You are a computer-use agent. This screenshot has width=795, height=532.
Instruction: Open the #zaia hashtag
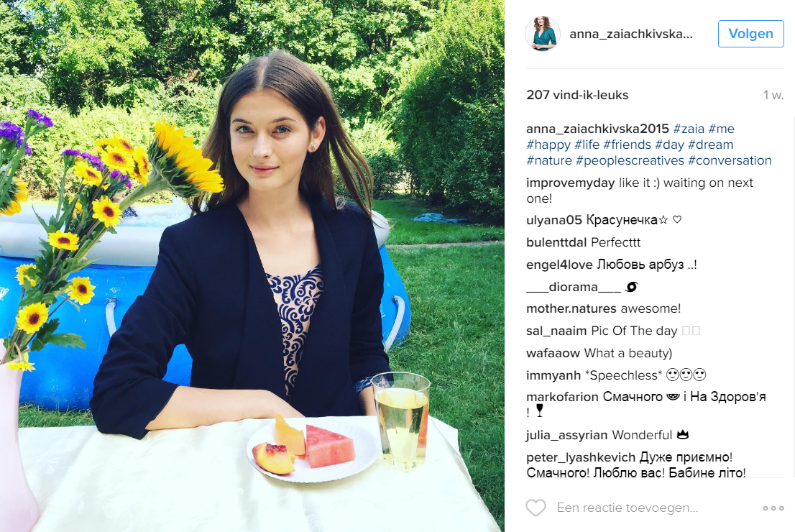(689, 129)
